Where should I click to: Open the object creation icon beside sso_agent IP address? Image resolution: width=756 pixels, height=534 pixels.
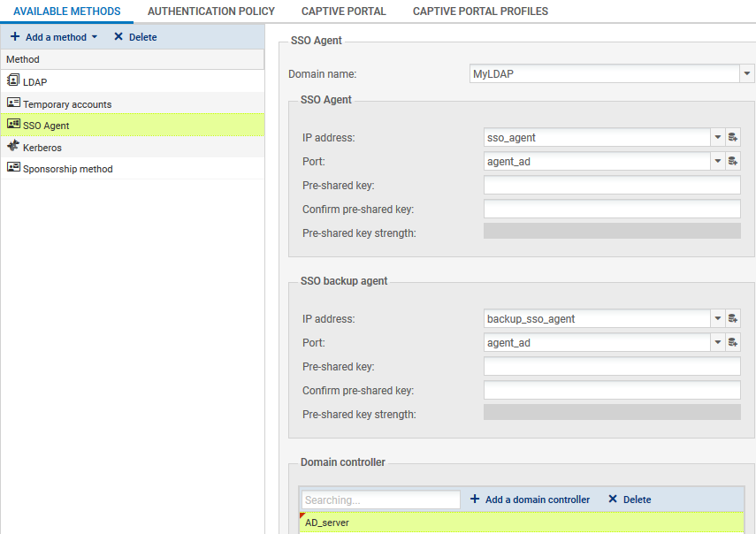click(x=733, y=137)
